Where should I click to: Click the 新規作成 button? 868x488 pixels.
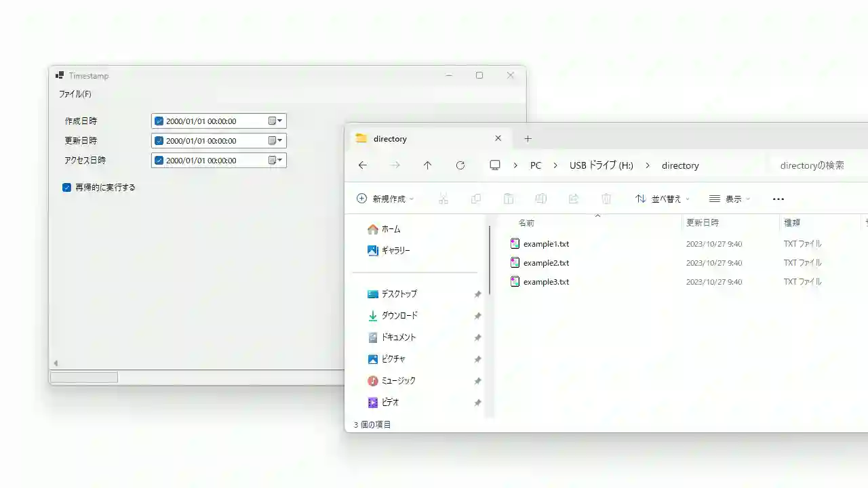click(x=384, y=199)
